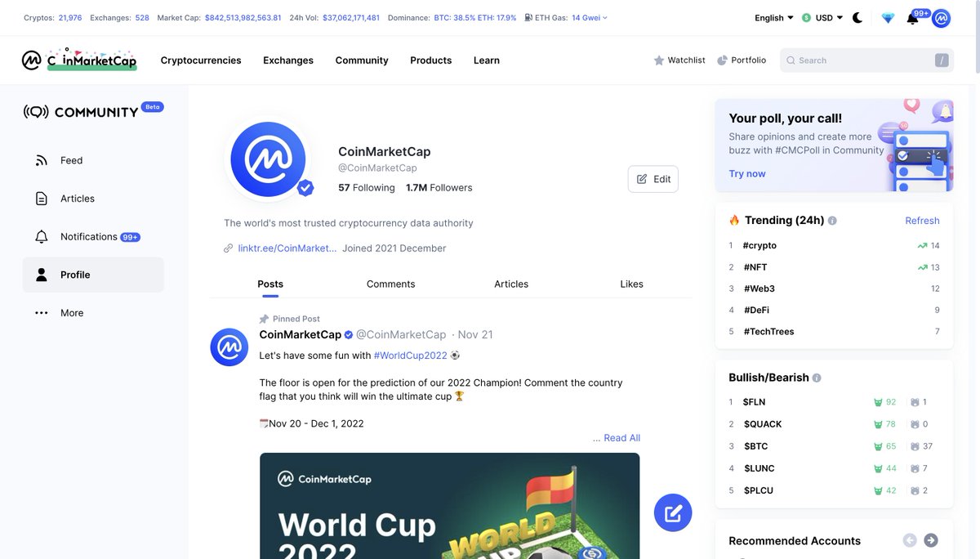
Task: Click the bullish icon for $QUACK
Action: pos(878,424)
